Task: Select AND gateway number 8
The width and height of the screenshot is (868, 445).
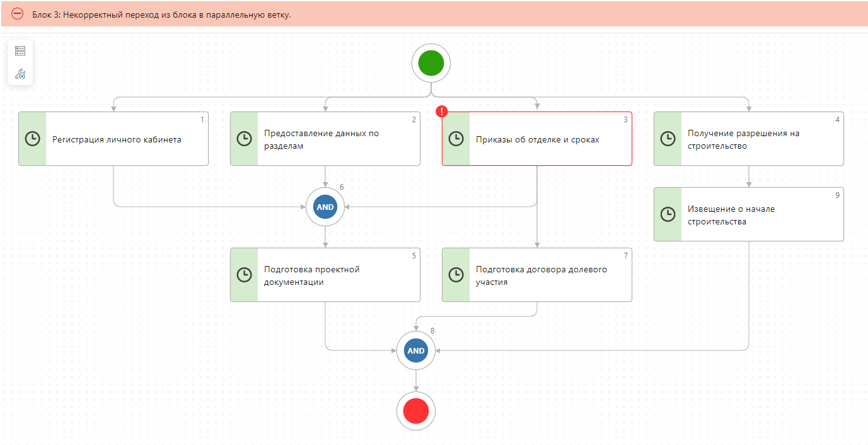Action: (x=416, y=350)
